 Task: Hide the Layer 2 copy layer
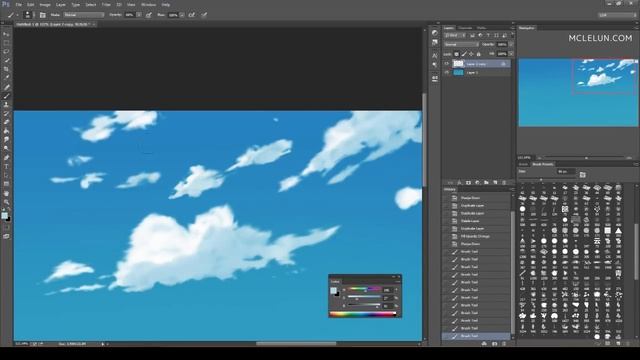click(x=447, y=64)
